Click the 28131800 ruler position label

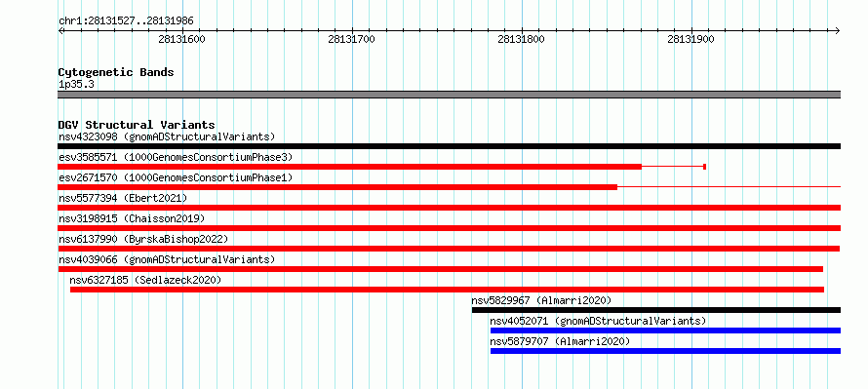pyautogui.click(x=522, y=39)
